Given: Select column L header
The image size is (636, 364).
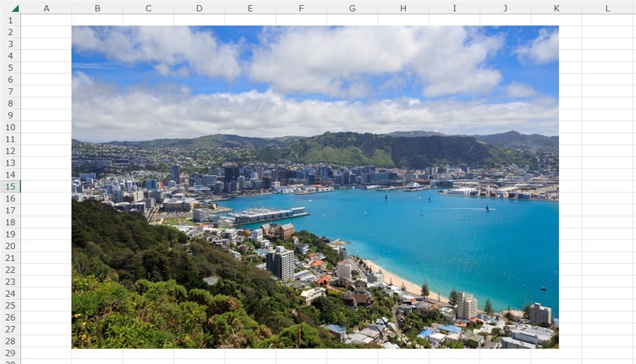Looking at the screenshot, I should click(x=607, y=8).
